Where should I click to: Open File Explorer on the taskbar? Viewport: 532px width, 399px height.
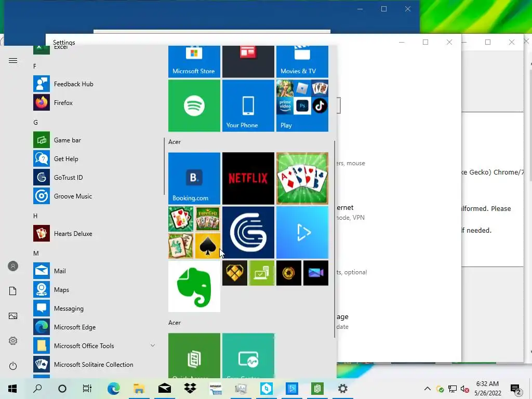click(x=139, y=389)
